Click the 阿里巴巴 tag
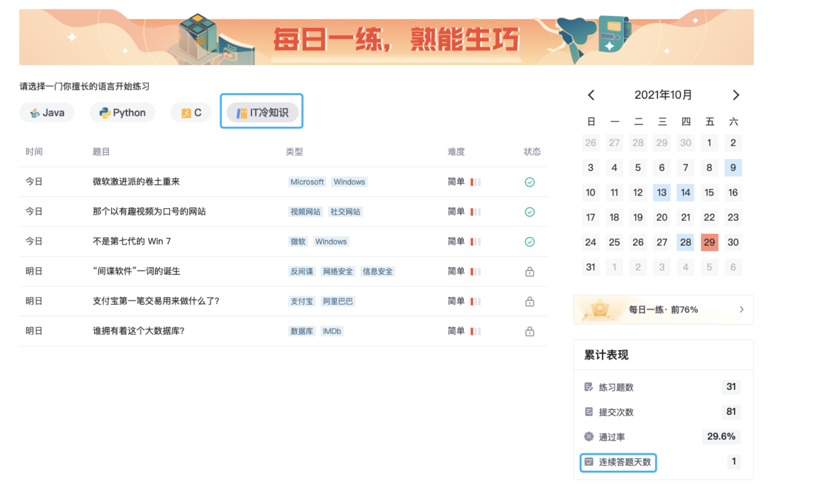The width and height of the screenshot is (813, 504). point(338,301)
